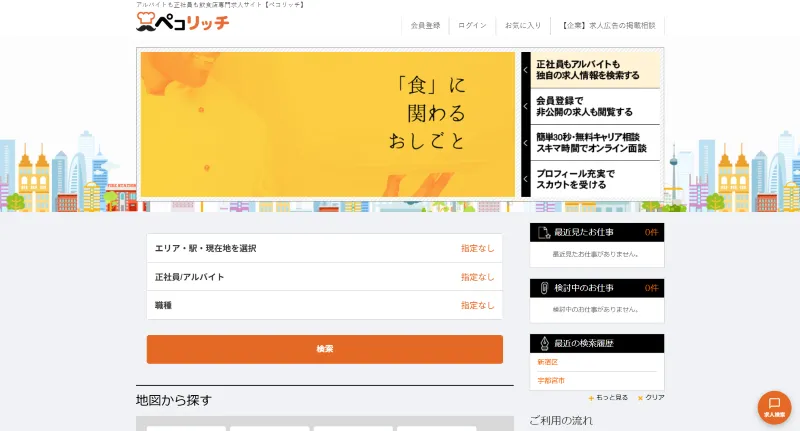The image size is (800, 431).
Task: Open ログイン in the top menu
Action: click(472, 26)
